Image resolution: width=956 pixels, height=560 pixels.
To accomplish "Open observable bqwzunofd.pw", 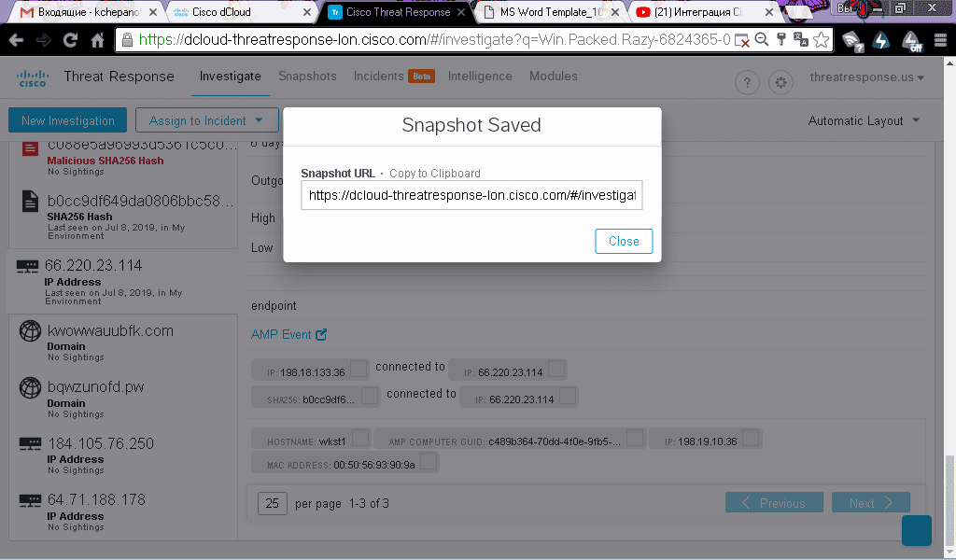I will (96, 387).
